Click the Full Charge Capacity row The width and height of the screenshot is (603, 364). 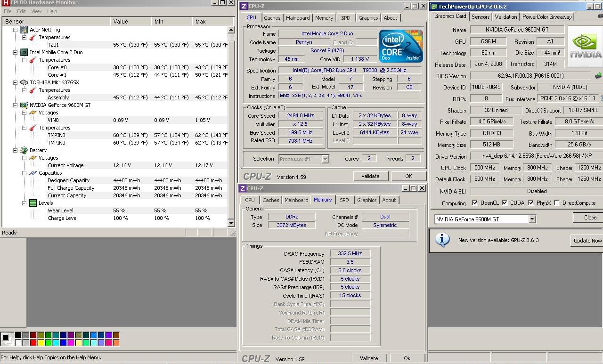click(x=114, y=188)
